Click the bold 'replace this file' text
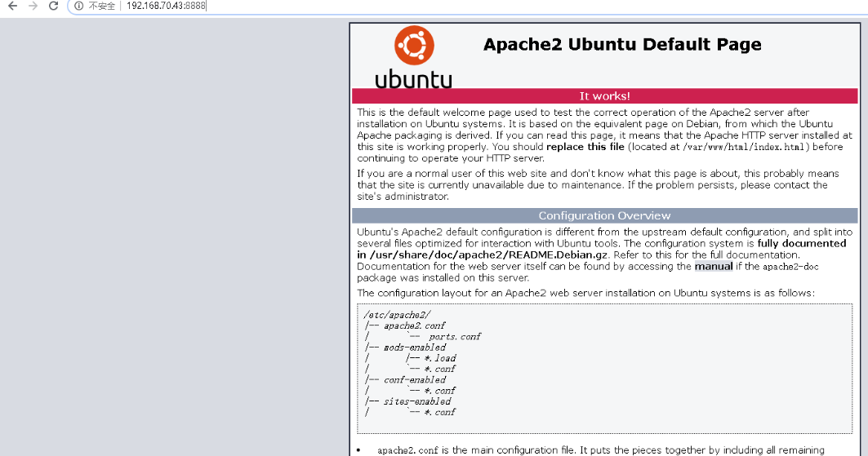The height and width of the screenshot is (456, 868). coord(585,147)
